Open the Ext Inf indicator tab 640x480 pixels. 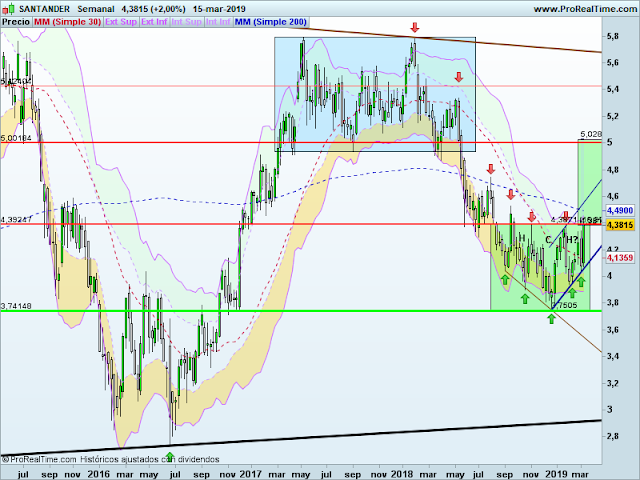tap(154, 22)
